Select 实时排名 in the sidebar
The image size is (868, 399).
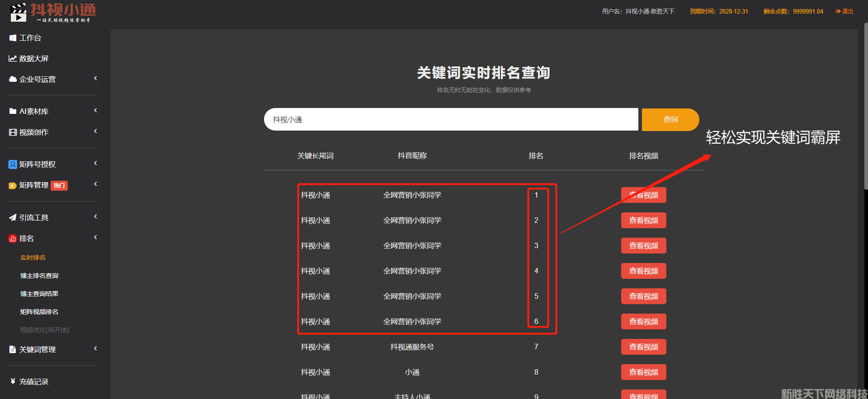[x=33, y=258]
